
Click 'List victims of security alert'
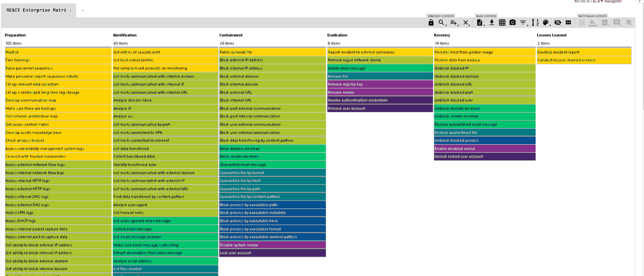(165, 52)
